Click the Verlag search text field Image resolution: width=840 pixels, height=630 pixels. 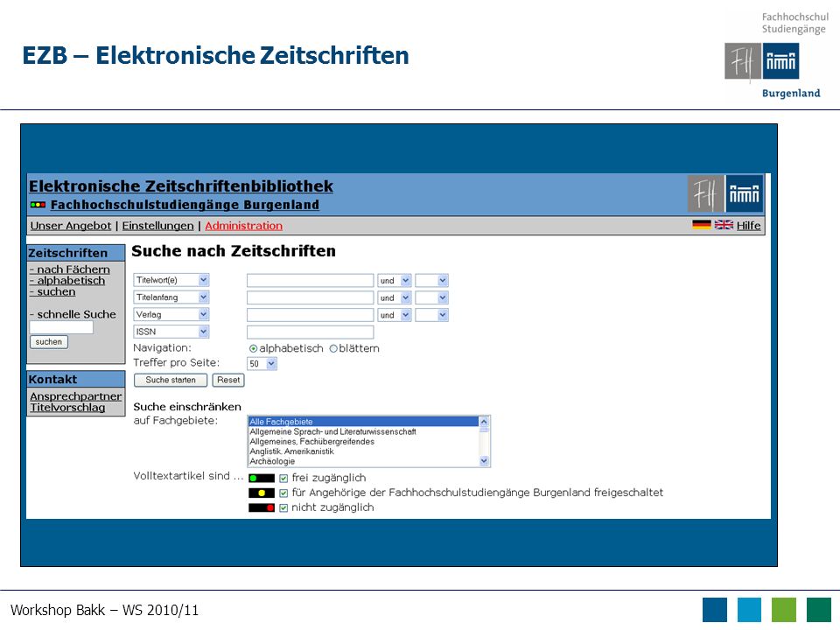[x=310, y=315]
